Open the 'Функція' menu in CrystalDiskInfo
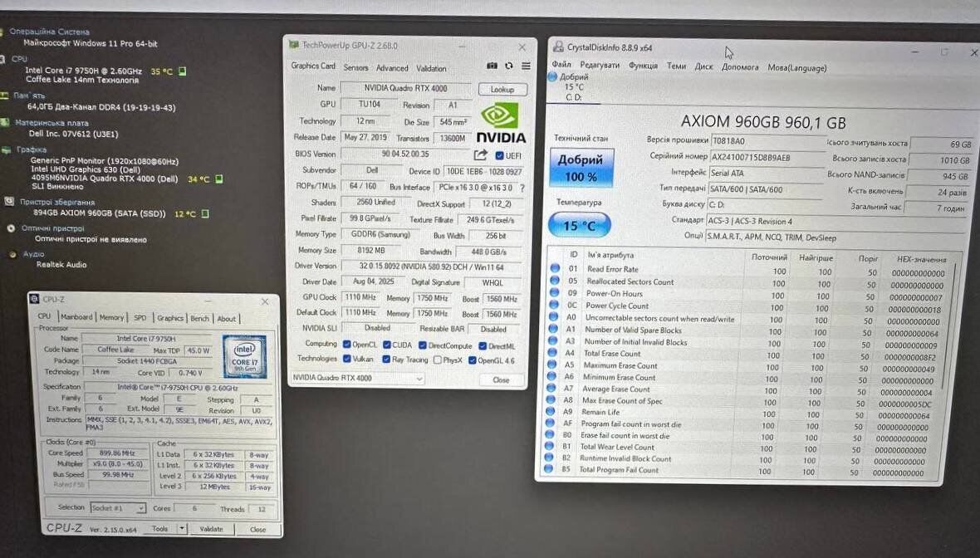Viewport: 980px width, 558px height. [x=643, y=66]
